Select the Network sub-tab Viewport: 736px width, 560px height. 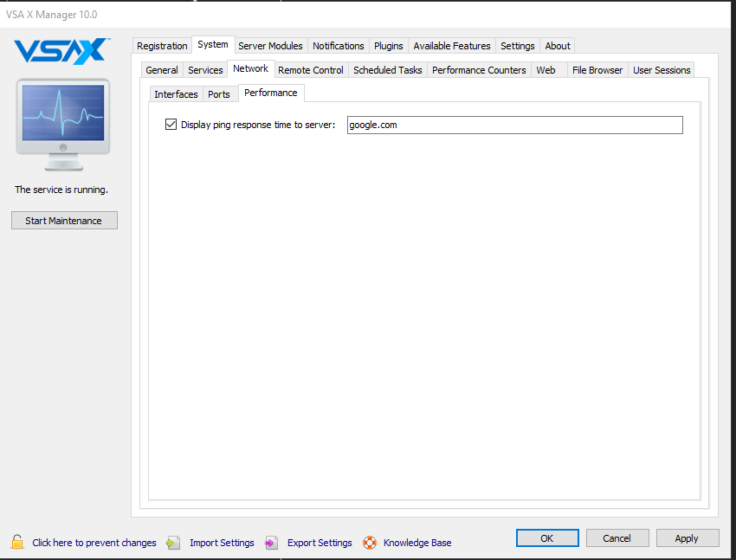coord(250,68)
